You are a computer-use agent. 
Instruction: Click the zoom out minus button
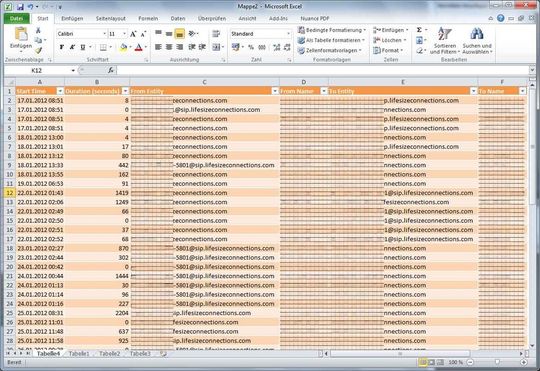(x=470, y=362)
